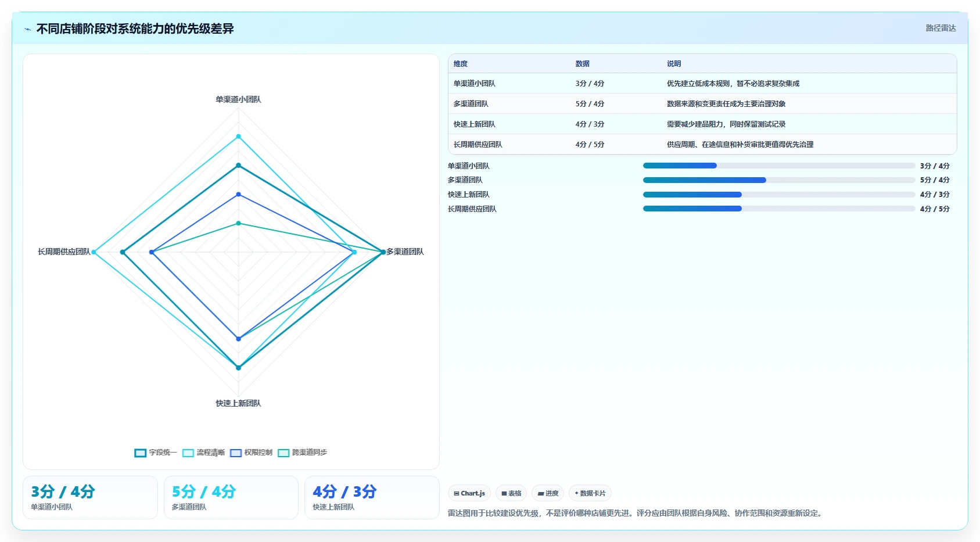Click the 数据卡片 chip with sparkle icon
The height and width of the screenshot is (542, 980).
590,493
